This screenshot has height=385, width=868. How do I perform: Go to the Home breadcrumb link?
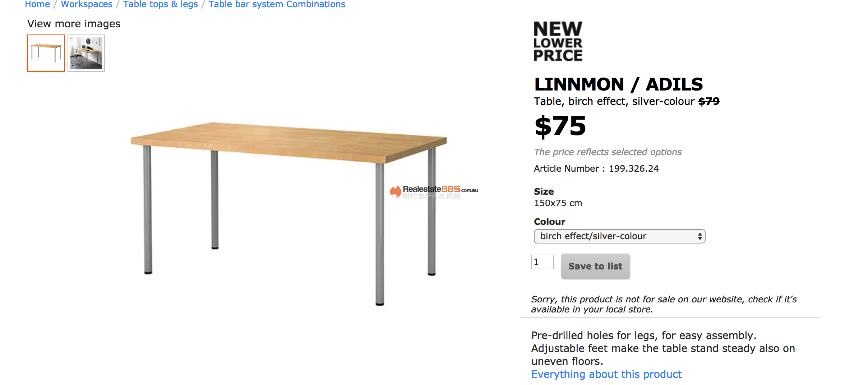point(37,4)
